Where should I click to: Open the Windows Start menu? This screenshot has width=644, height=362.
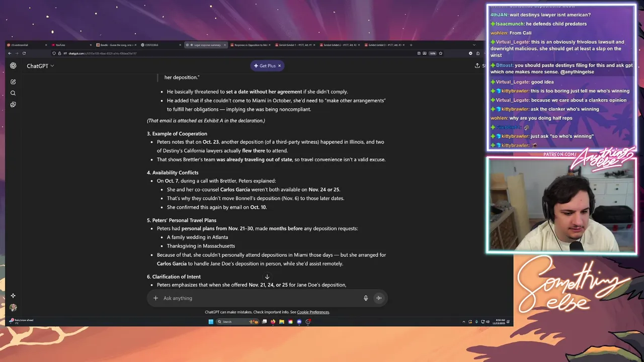(x=211, y=322)
